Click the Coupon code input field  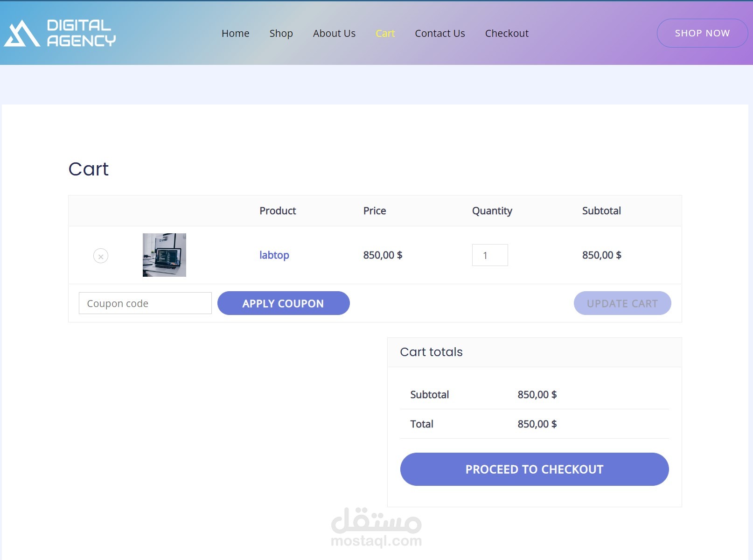(x=145, y=303)
